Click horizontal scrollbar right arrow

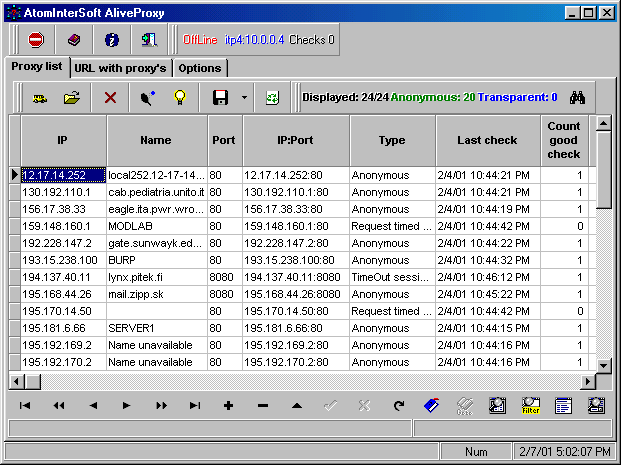tap(589, 381)
